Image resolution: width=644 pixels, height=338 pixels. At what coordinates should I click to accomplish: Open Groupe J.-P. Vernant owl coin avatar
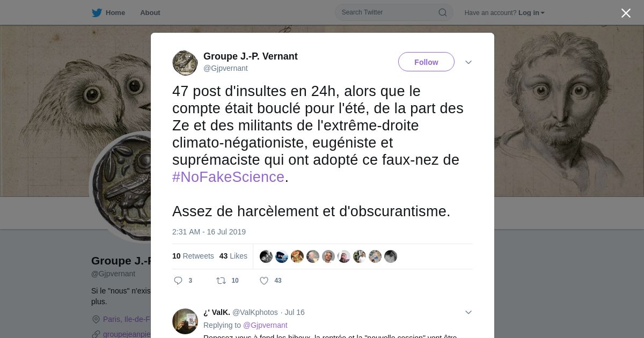pos(185,63)
